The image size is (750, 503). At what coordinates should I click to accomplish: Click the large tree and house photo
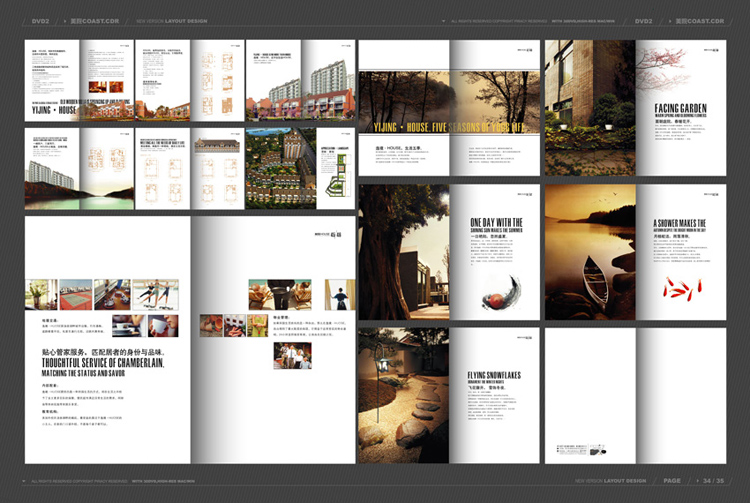404,252
